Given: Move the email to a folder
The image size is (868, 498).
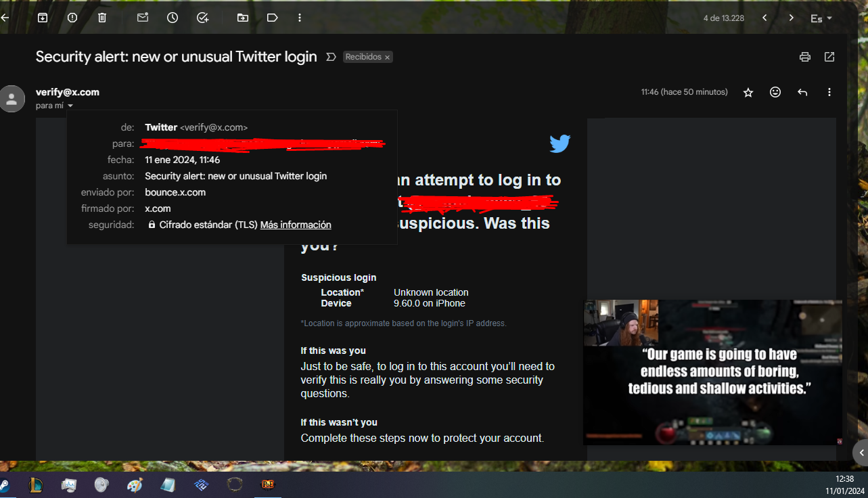Looking at the screenshot, I should pos(243,18).
